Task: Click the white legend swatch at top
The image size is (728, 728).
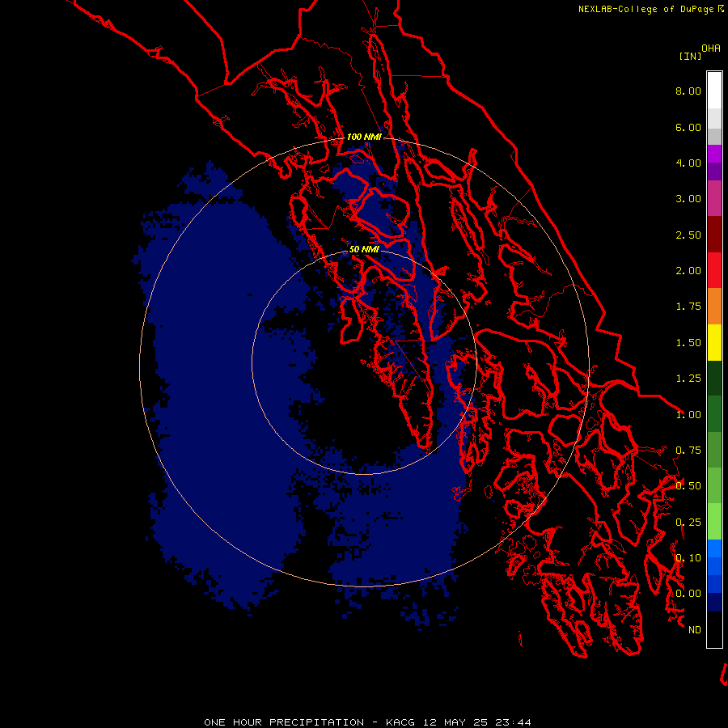Action: point(714,90)
